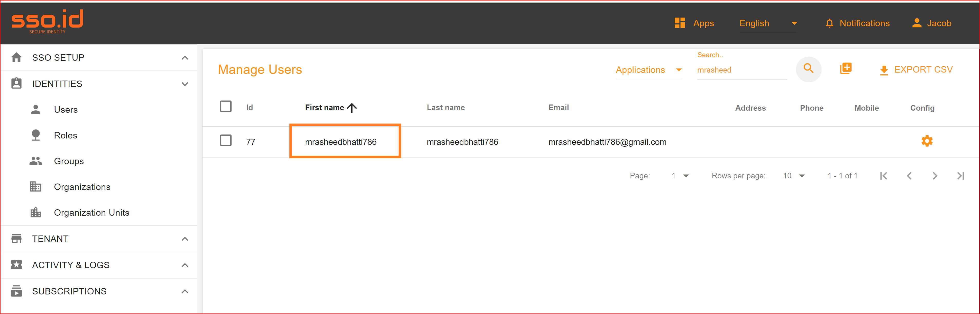Click the Phone column header
This screenshot has width=980, height=314.
pyautogui.click(x=811, y=108)
